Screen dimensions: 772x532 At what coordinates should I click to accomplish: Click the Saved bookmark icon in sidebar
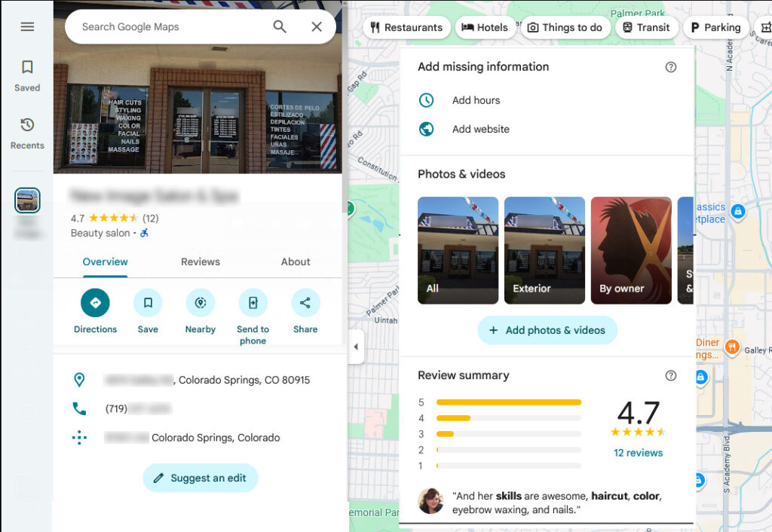pos(27,68)
